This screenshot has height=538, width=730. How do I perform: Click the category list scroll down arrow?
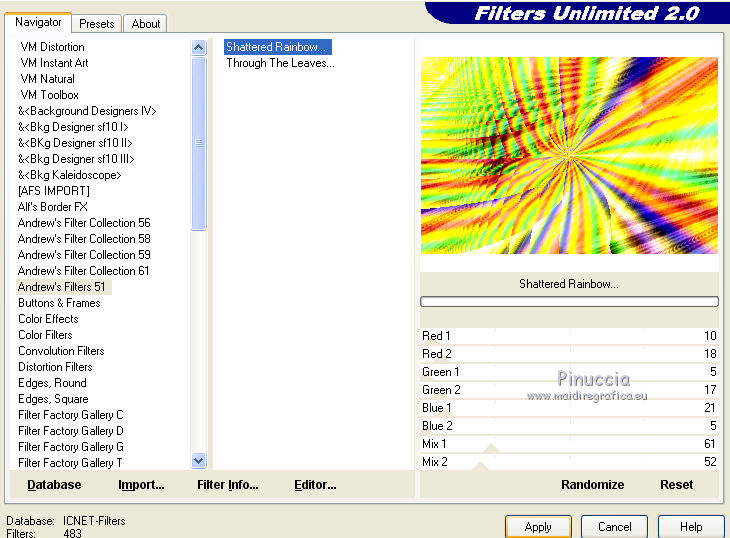(198, 461)
